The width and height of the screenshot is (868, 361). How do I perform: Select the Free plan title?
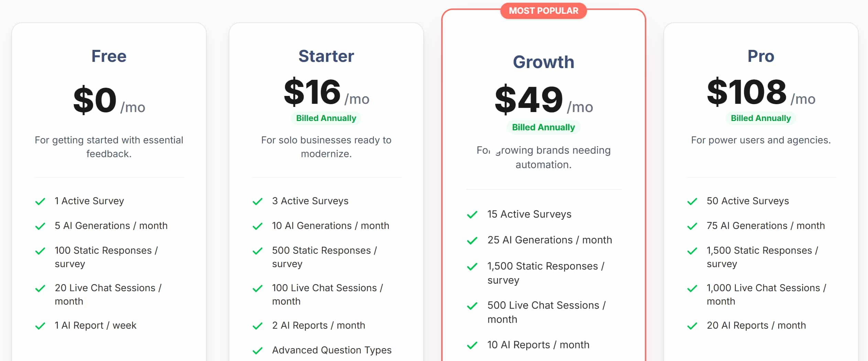tap(109, 56)
